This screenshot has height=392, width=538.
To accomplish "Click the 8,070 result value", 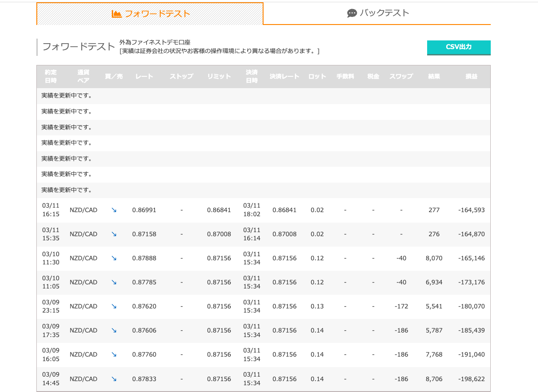I will tap(434, 258).
